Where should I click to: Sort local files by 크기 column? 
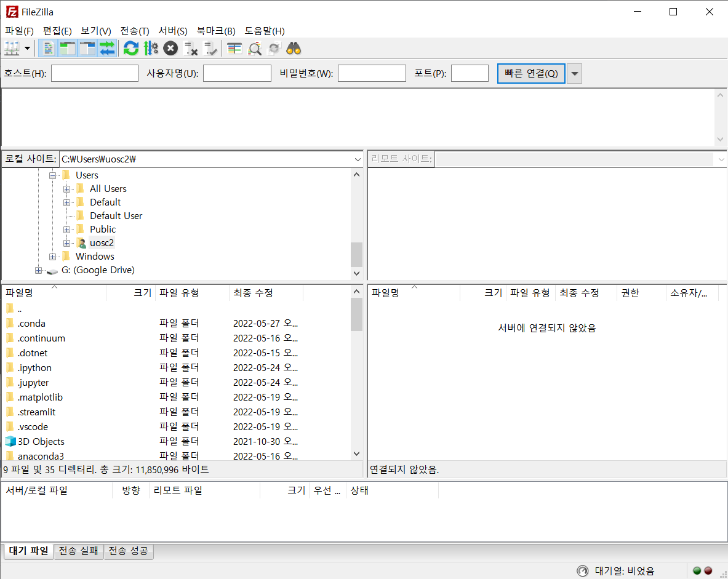pos(131,293)
